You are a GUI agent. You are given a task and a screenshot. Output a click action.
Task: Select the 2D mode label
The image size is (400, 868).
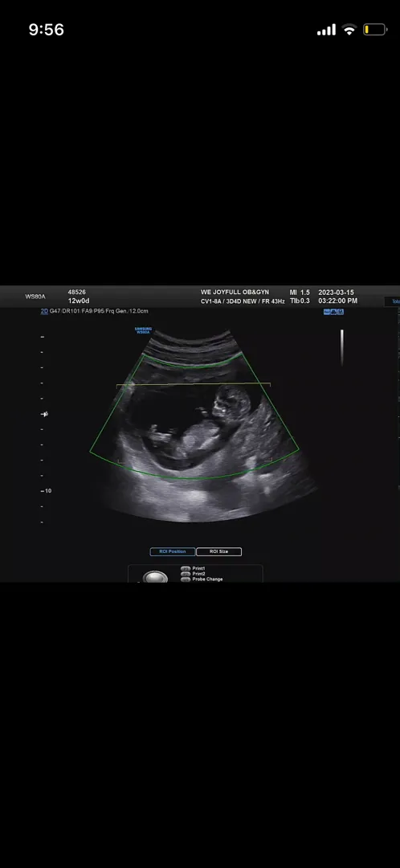pyautogui.click(x=44, y=311)
